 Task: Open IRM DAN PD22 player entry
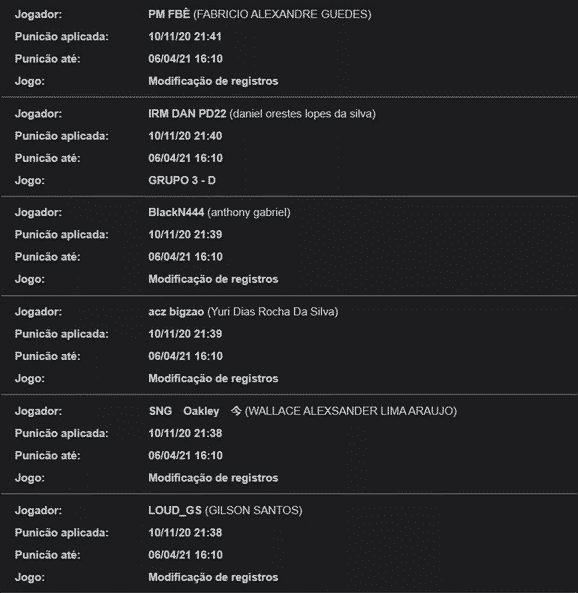(187, 114)
